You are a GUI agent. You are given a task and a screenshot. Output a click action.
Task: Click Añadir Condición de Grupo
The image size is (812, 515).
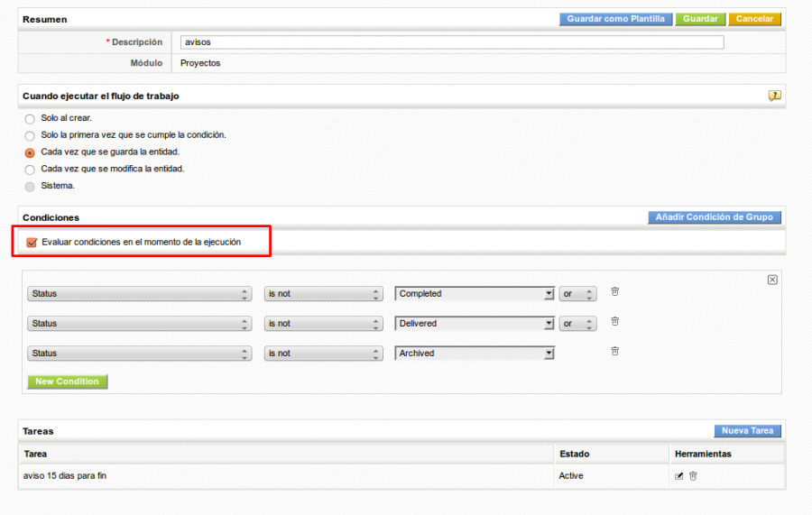coord(714,217)
